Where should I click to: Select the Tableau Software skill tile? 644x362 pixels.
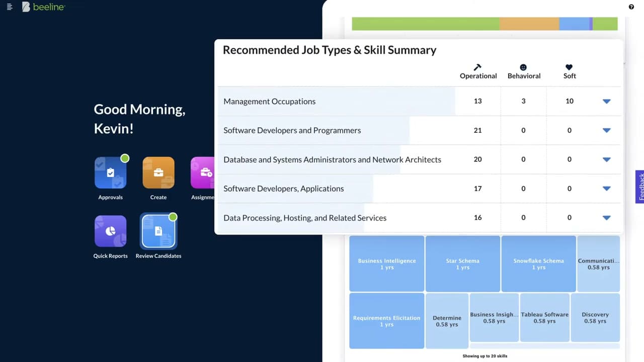pos(544,318)
